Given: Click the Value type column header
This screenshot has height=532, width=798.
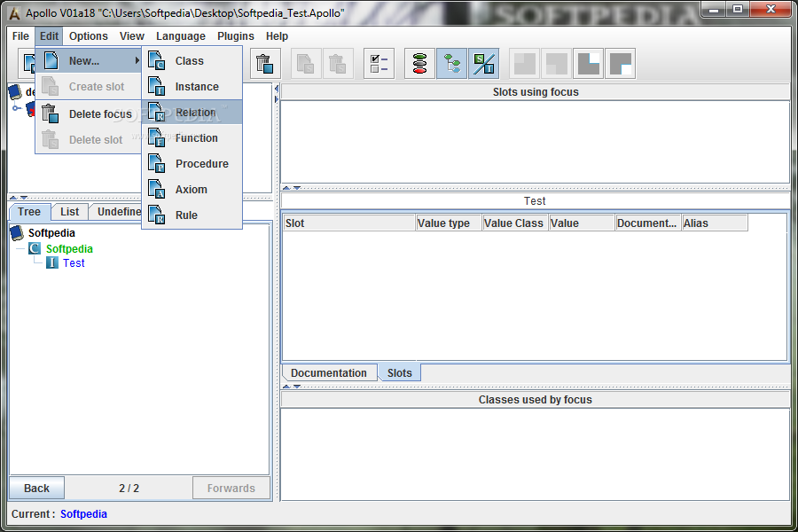Looking at the screenshot, I should point(449,223).
